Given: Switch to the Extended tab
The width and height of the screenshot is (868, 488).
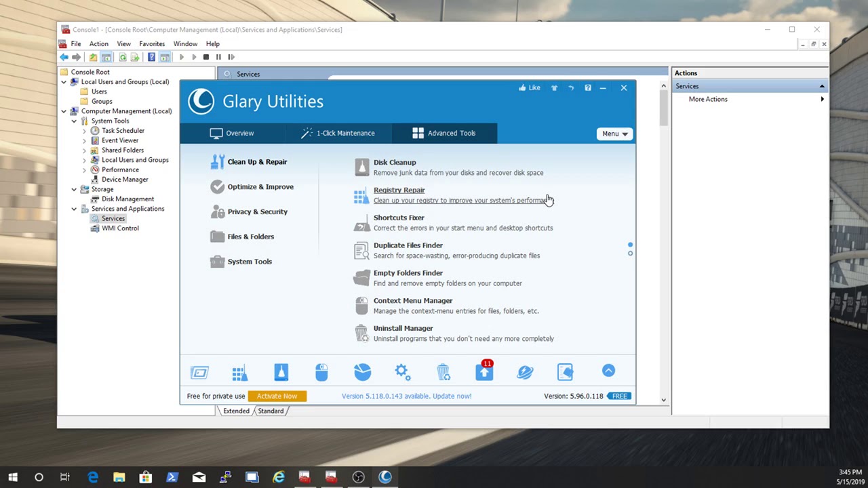Looking at the screenshot, I should pyautogui.click(x=235, y=411).
